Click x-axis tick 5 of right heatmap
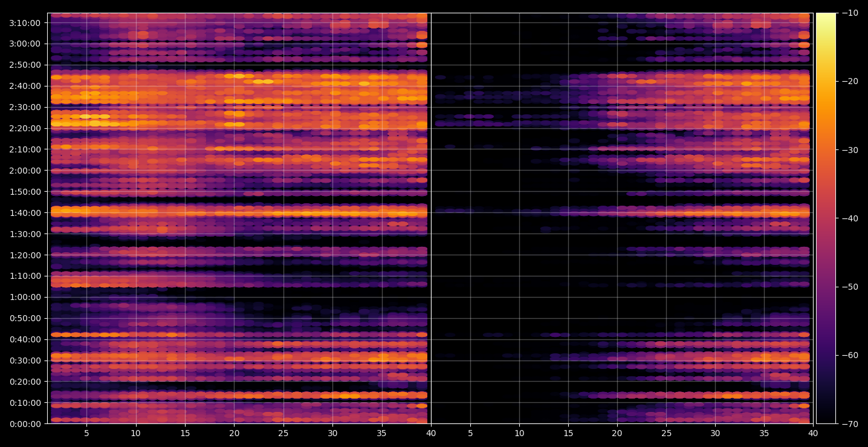Image resolution: width=868 pixels, height=447 pixels. pos(470,434)
